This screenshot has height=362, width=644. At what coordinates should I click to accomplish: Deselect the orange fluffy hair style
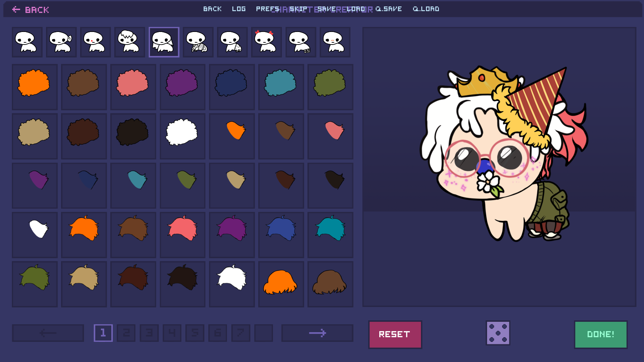coord(34,87)
